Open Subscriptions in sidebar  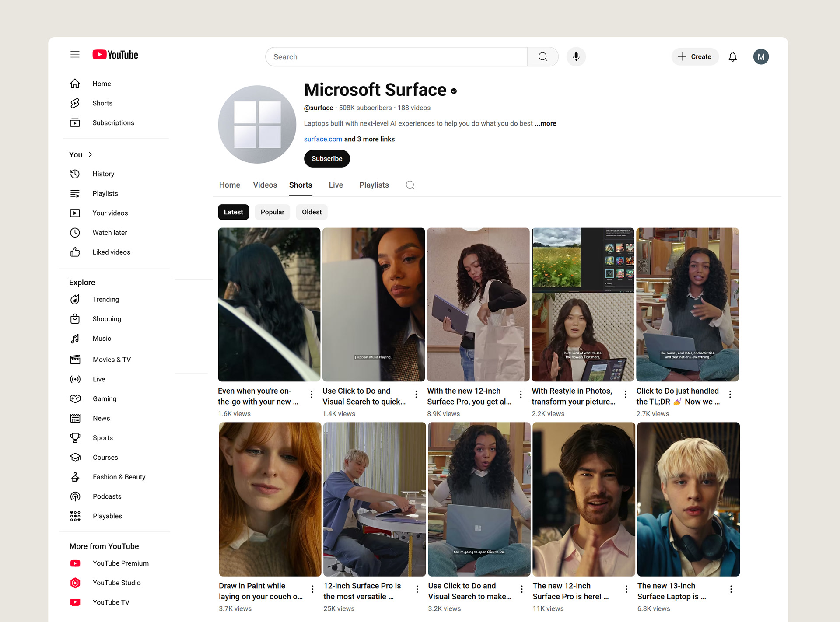113,123
